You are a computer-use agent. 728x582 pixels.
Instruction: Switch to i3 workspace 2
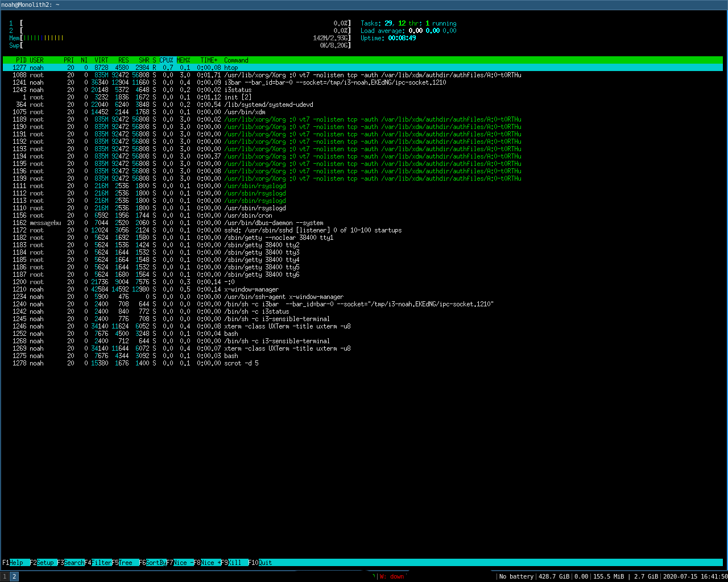point(14,576)
